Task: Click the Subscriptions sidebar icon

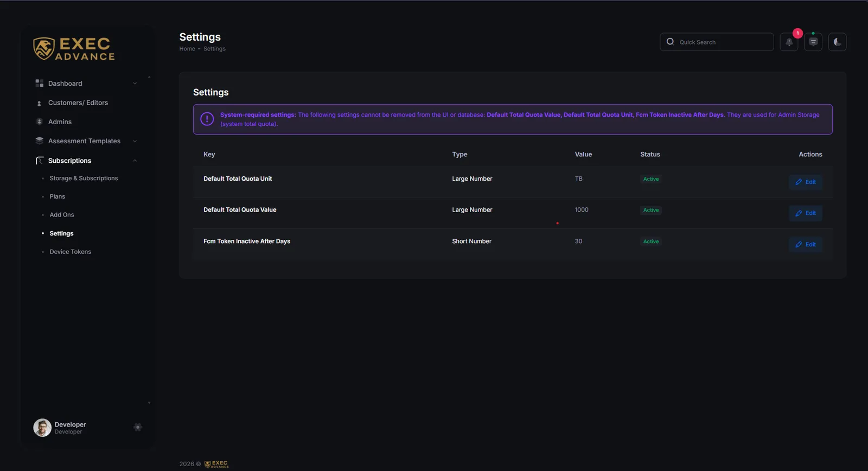Action: tap(40, 161)
